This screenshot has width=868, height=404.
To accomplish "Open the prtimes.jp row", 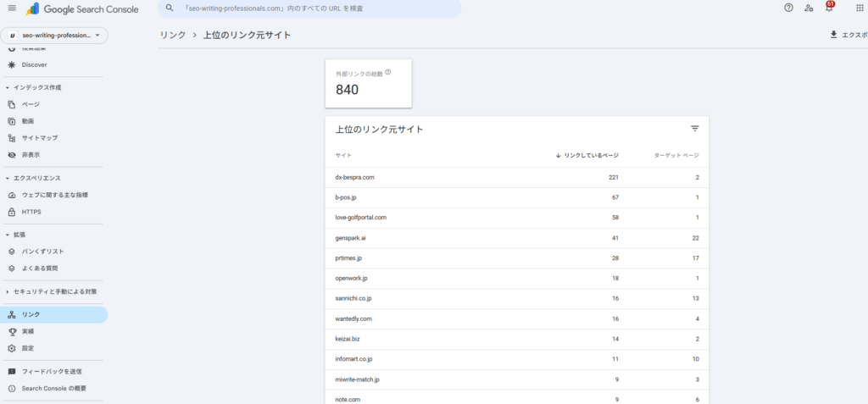I will 517,258.
